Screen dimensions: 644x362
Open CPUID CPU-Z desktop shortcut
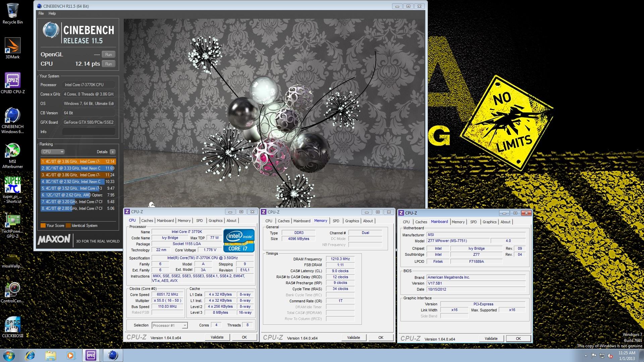[x=13, y=83]
